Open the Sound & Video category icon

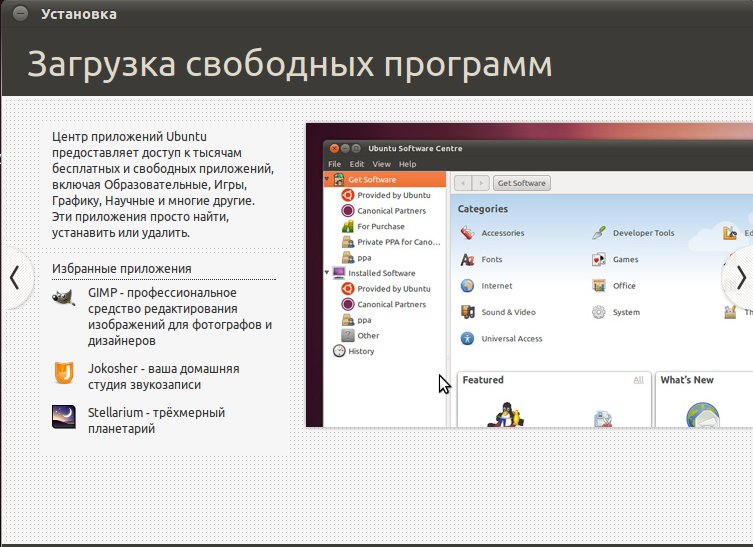tap(467, 312)
